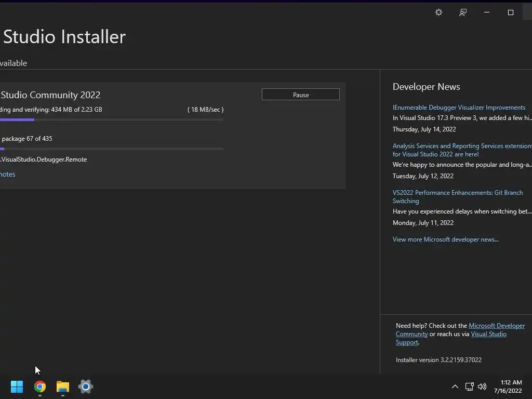Open the Windows Start menu
Screen dimensions: 532x399
click(17, 387)
